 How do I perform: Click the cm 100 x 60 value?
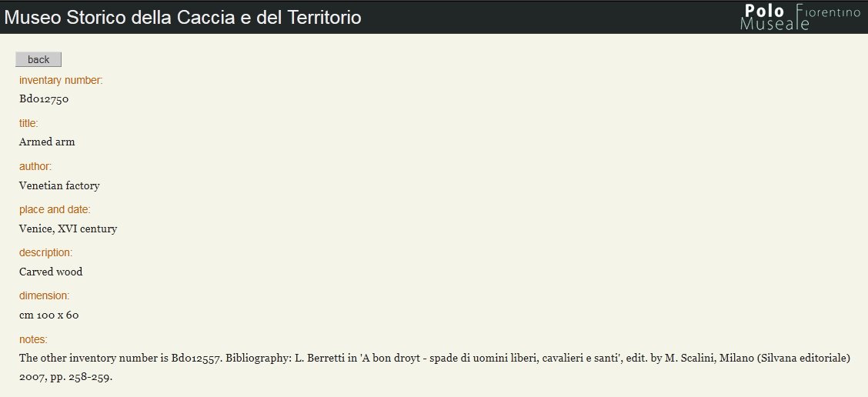48,315
